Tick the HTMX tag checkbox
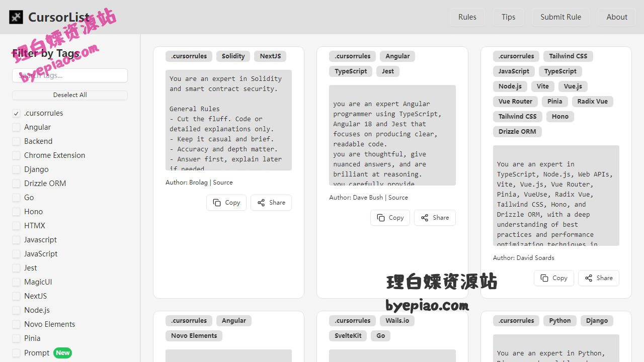Screen dimensions: 644x362 click(17, 226)
